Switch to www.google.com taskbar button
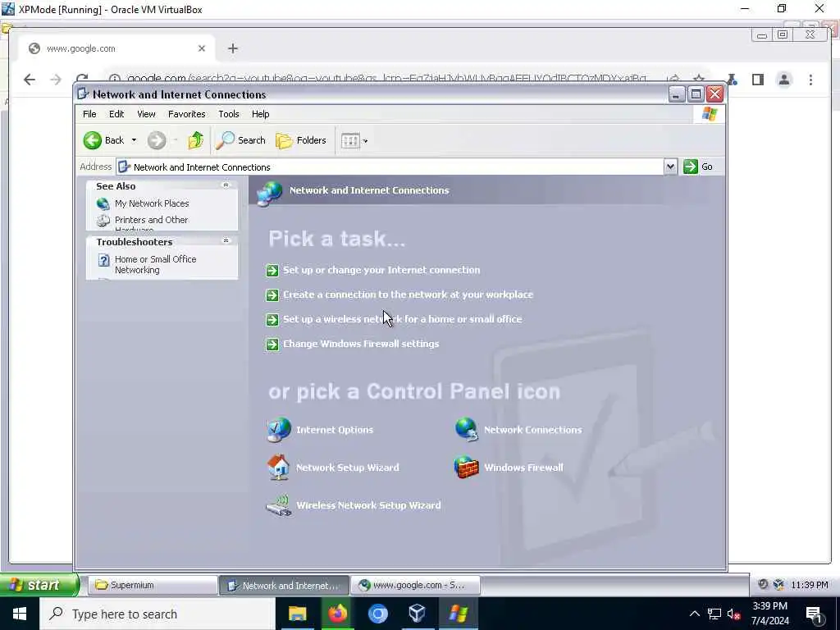The image size is (840, 630). [x=415, y=585]
